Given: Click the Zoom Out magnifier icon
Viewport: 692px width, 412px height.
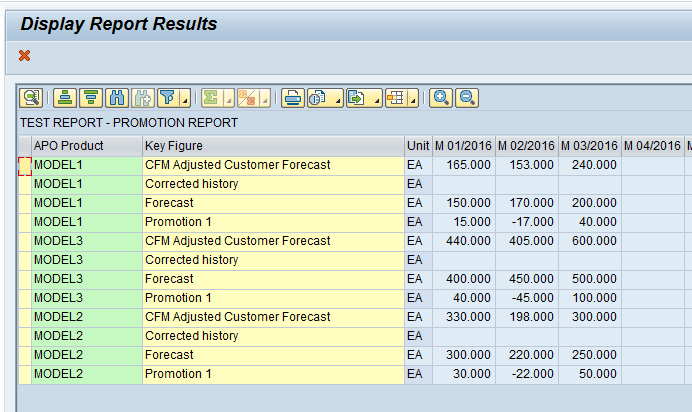Looking at the screenshot, I should 466,98.
